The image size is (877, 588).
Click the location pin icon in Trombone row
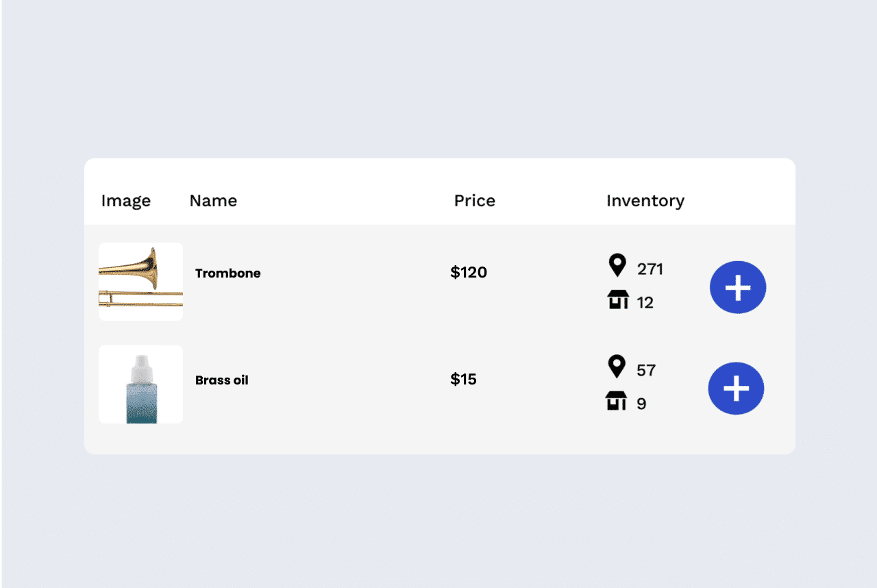(x=617, y=265)
